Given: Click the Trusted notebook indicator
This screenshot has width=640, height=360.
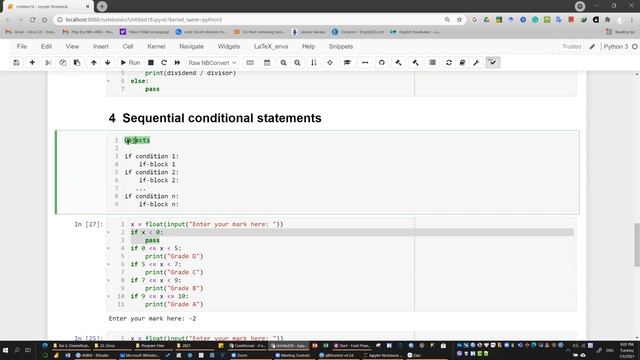Looking at the screenshot, I should (571, 47).
